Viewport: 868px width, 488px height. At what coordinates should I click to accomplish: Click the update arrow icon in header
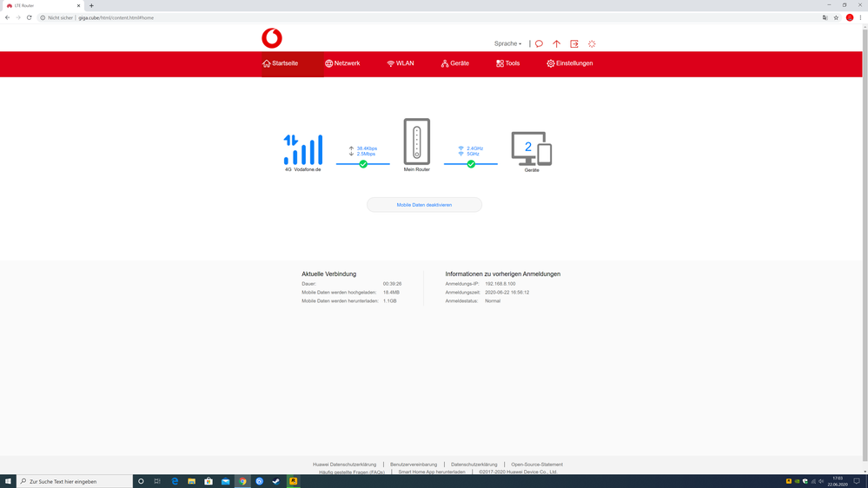point(556,43)
